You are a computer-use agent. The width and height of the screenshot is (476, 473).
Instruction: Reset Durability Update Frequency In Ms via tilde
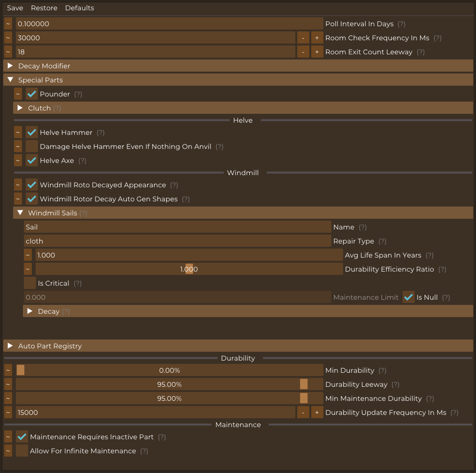8,412
